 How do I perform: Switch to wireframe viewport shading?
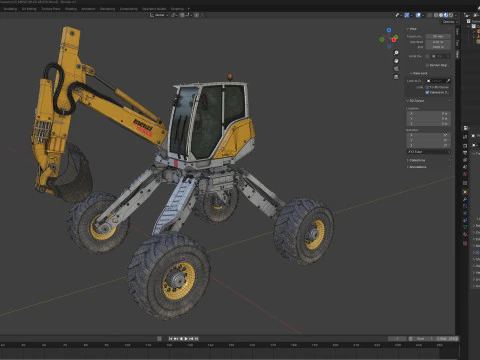(436, 15)
